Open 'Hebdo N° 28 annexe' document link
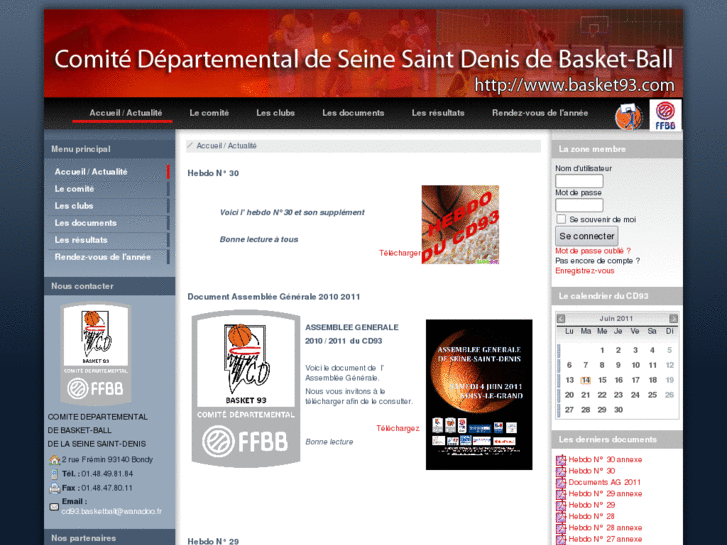 [x=605, y=528]
